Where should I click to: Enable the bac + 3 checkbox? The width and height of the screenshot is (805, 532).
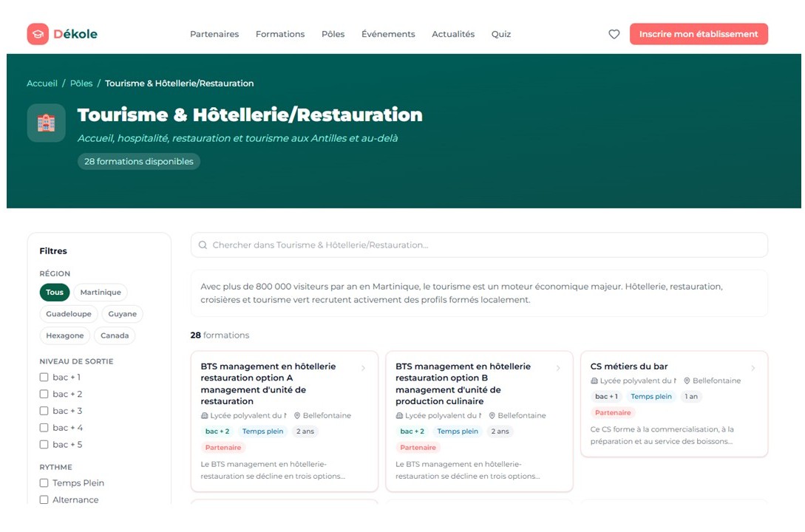(x=44, y=411)
